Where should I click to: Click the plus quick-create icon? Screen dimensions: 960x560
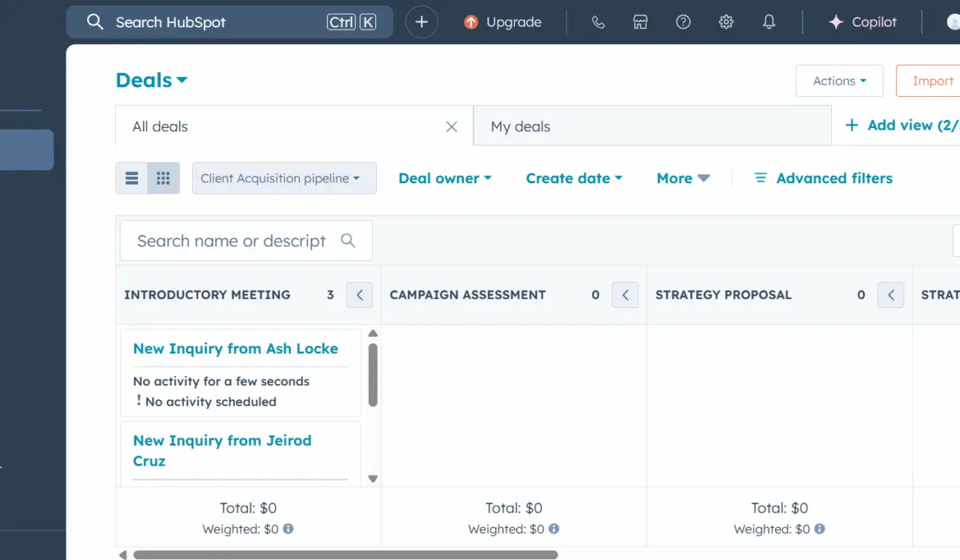click(422, 22)
